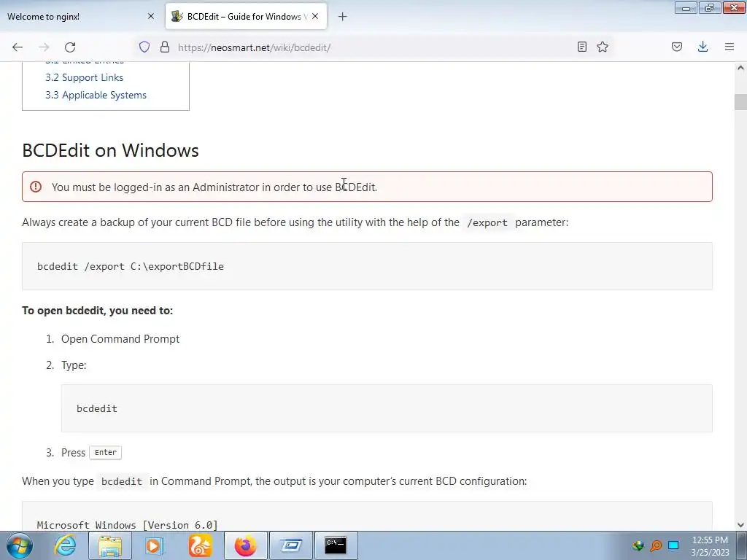Click 'Microsoft Windows [Version 6.0]' output line
Image resolution: width=747 pixels, height=560 pixels.
click(x=127, y=525)
